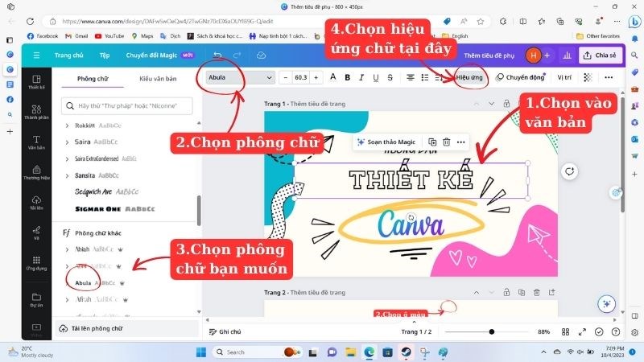The image size is (644, 362).
Task: Open Vẽ draw panel
Action: (x=36, y=232)
